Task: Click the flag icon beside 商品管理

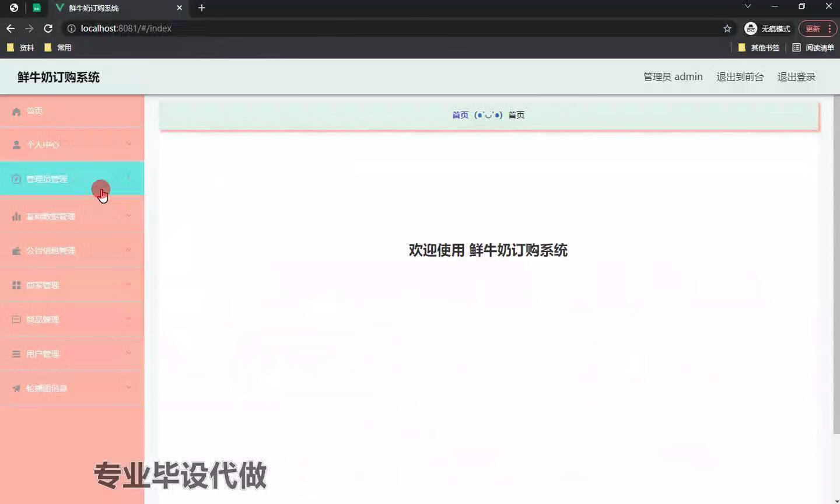Action: 16,320
